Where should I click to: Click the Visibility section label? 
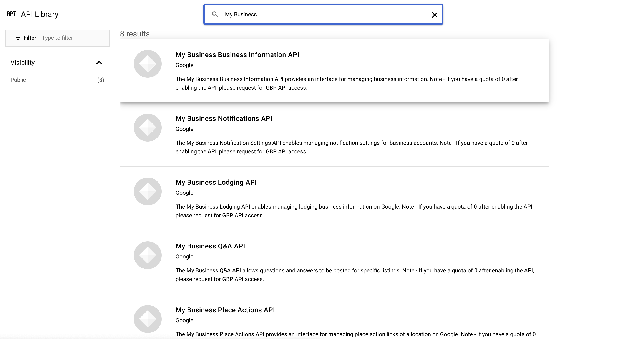coord(23,63)
